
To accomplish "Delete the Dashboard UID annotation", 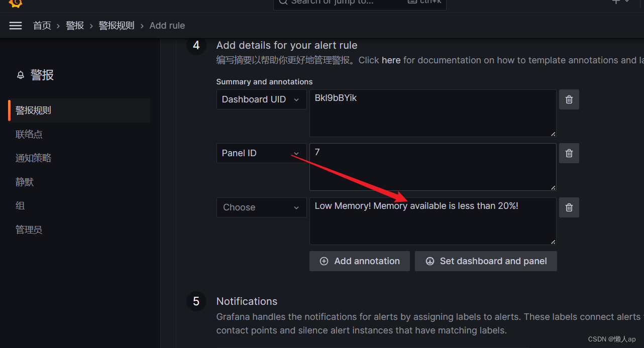I will 569,99.
